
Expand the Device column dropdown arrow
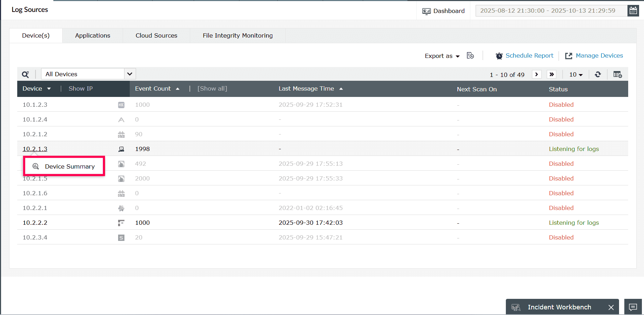[49, 89]
